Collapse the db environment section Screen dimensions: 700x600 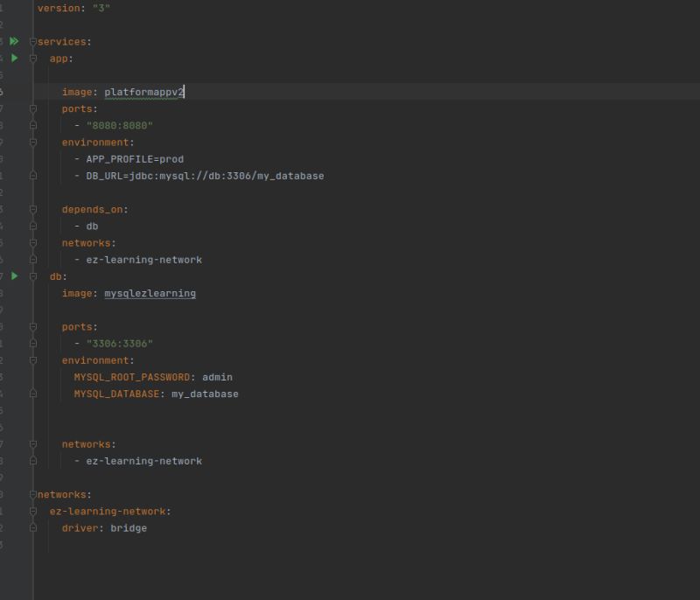pos(31,359)
